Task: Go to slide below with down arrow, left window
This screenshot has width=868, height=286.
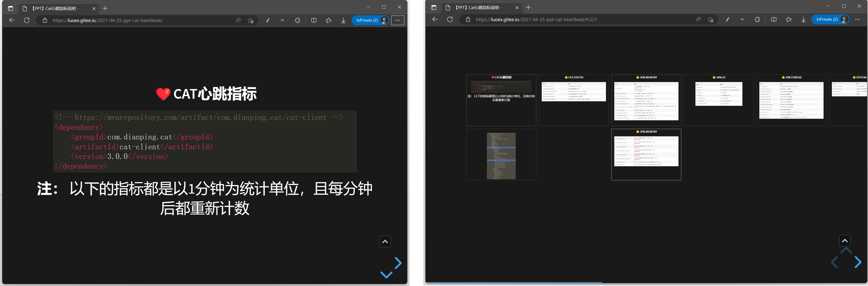Action: 386,275
